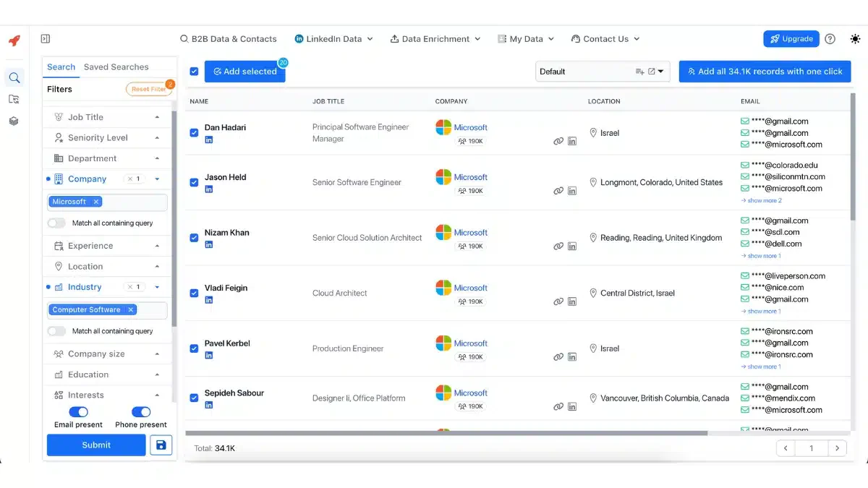
Task: Open the Default list dropdown
Action: [603, 72]
